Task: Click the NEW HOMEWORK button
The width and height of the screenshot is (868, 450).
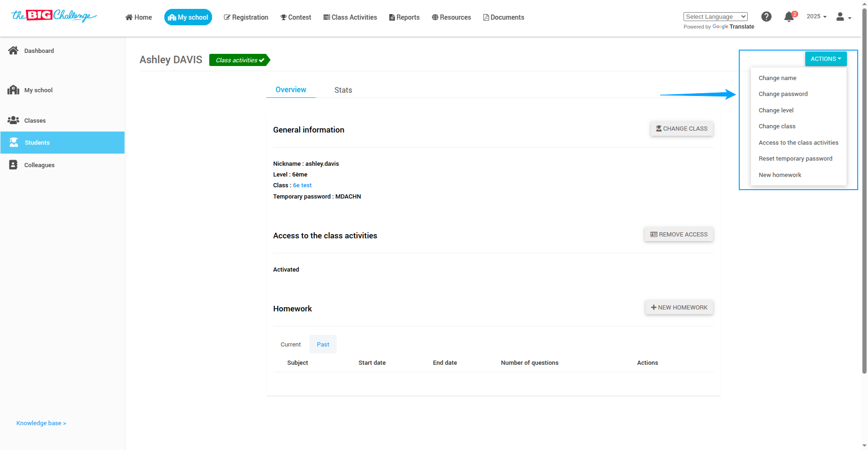Action: (x=679, y=308)
